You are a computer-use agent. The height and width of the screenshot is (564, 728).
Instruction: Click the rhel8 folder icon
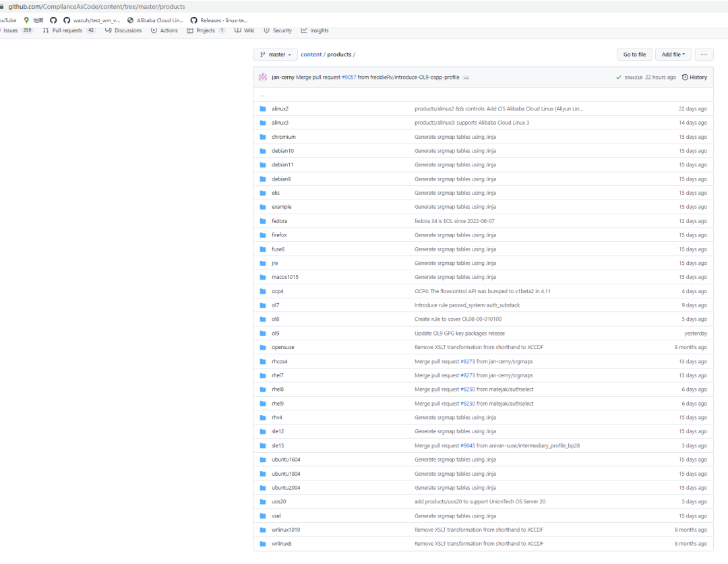[263, 389]
